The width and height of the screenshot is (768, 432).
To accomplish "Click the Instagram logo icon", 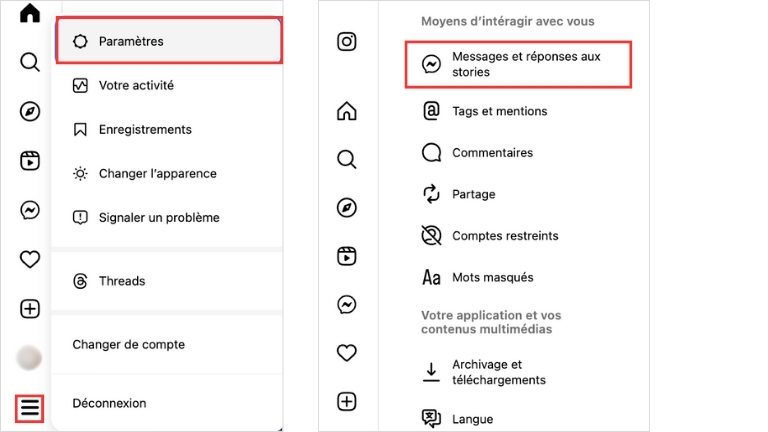I will coord(346,41).
